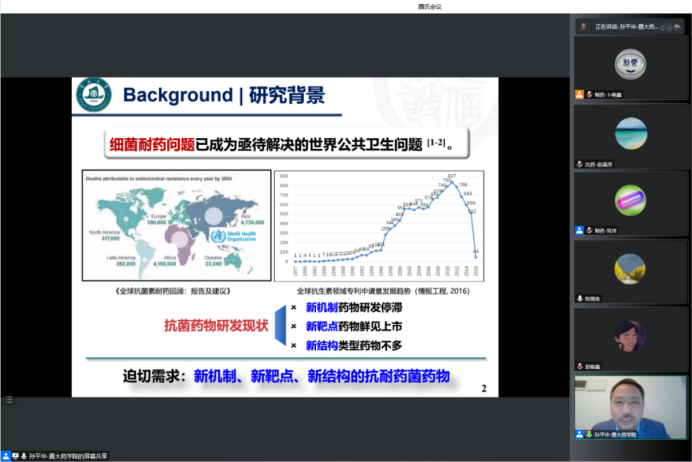The width and height of the screenshot is (692, 462).
Task: Click the orange host badge on 卜艳鑫's tile
Action: point(579,94)
